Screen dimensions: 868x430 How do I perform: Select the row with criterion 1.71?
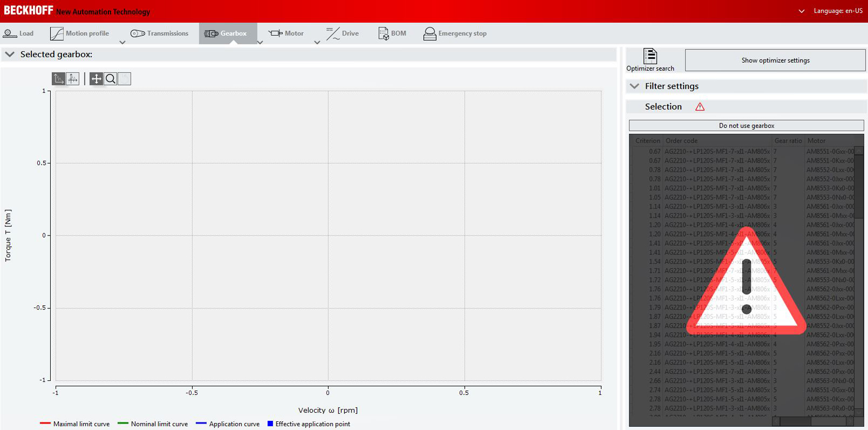(743, 271)
